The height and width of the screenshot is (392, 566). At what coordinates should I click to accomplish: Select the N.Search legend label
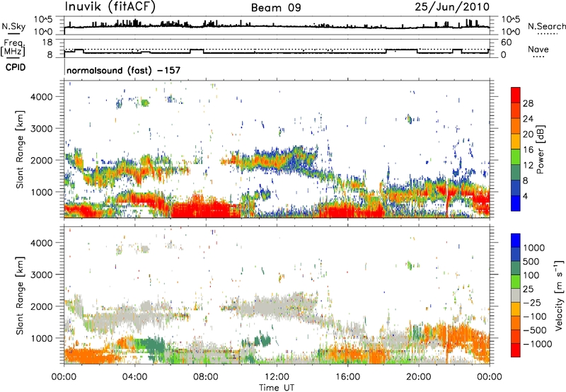(546, 26)
